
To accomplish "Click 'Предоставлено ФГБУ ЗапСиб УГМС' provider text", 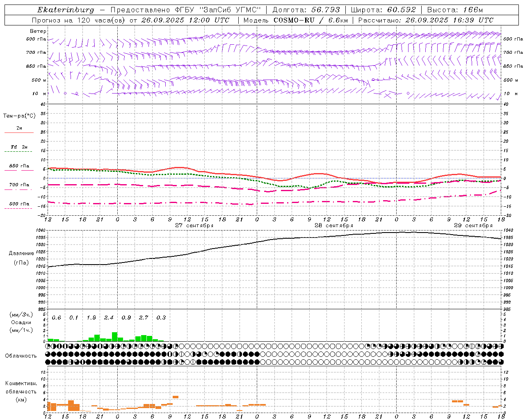I will pos(186,10).
